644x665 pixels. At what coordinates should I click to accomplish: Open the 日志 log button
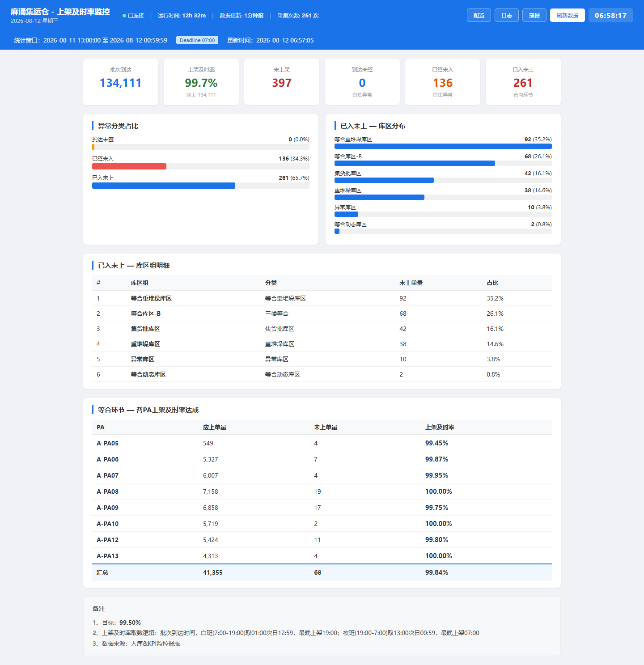[507, 15]
